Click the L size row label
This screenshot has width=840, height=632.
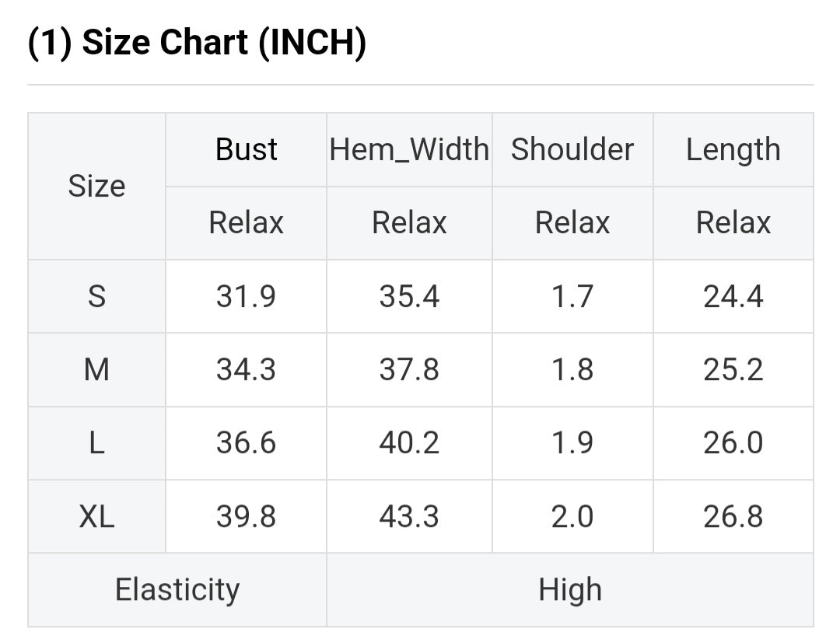pos(96,443)
